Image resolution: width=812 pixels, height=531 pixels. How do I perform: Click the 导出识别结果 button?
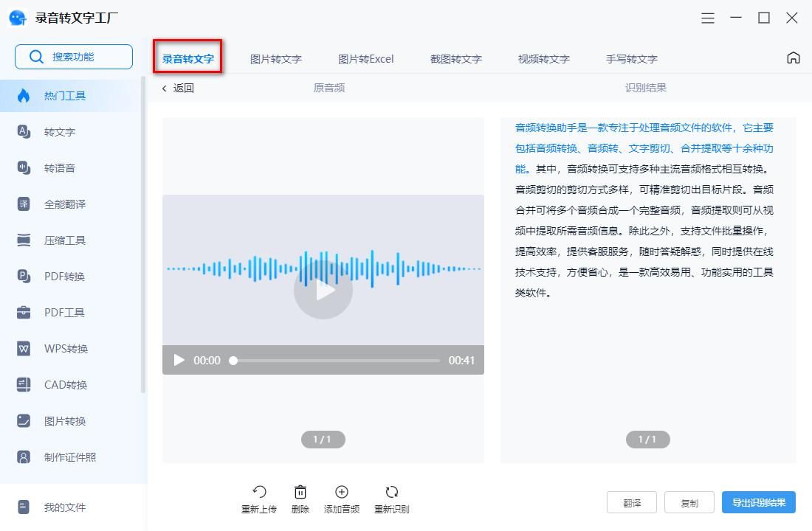click(759, 502)
